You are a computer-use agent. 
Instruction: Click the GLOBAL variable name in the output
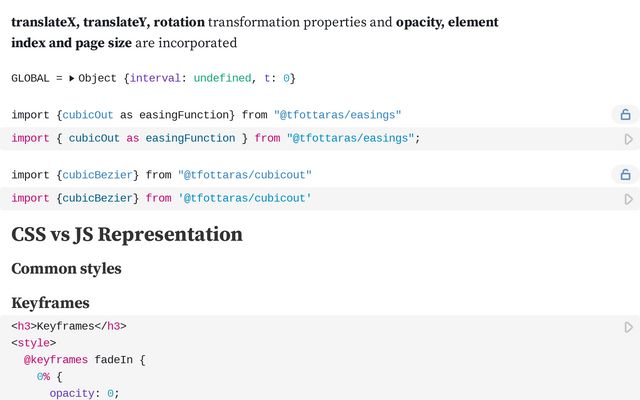[30, 78]
